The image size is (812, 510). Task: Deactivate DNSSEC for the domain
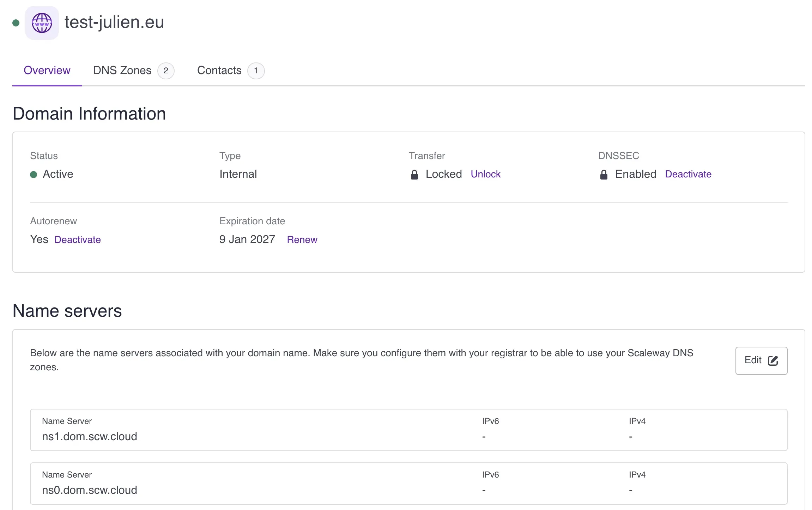pos(688,174)
